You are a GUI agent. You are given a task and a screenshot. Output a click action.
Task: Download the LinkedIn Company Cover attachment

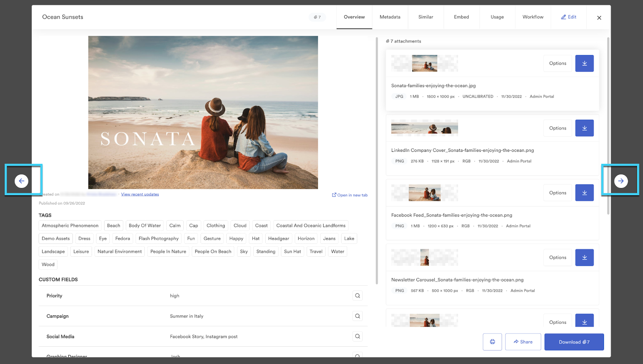pos(584,128)
